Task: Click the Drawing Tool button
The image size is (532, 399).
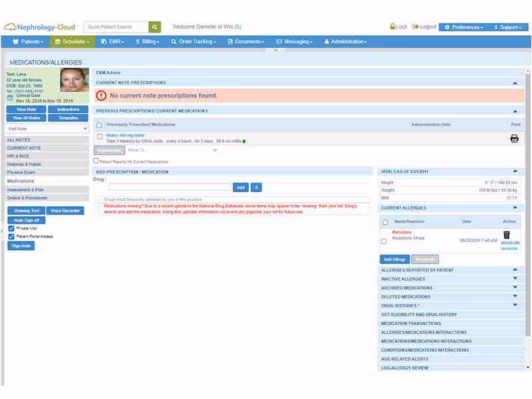Action: click(27, 211)
